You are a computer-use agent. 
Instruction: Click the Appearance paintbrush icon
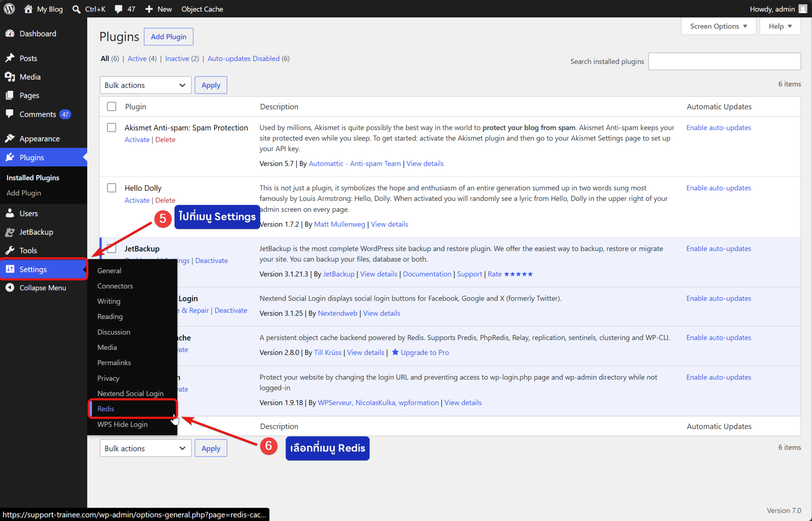tap(10, 139)
